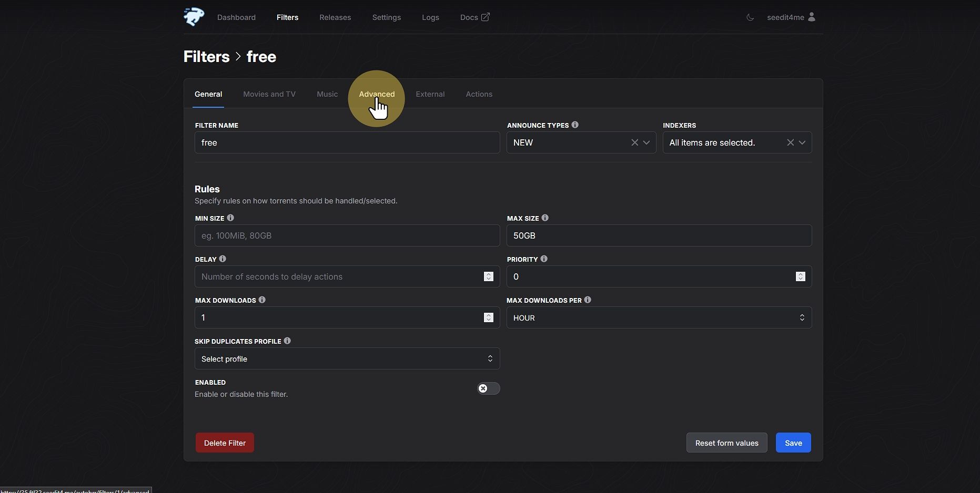
Task: Save the filter
Action: point(793,443)
